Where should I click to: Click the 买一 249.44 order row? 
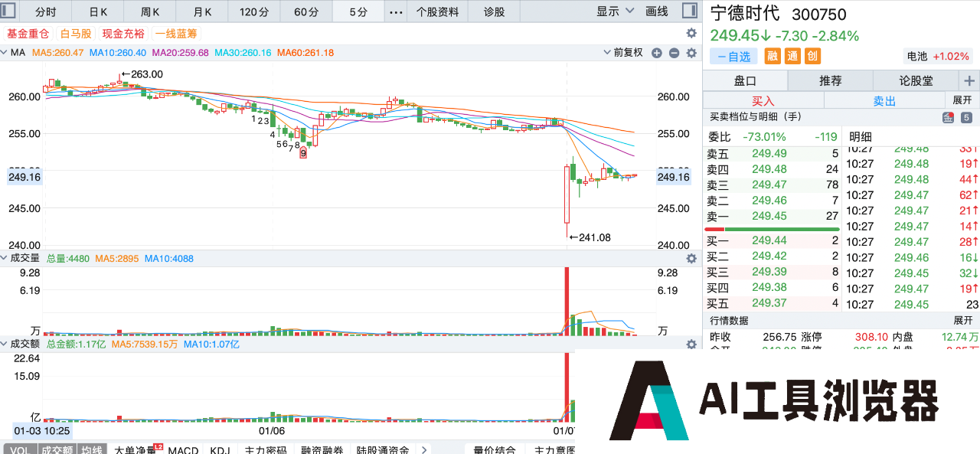[x=772, y=240]
